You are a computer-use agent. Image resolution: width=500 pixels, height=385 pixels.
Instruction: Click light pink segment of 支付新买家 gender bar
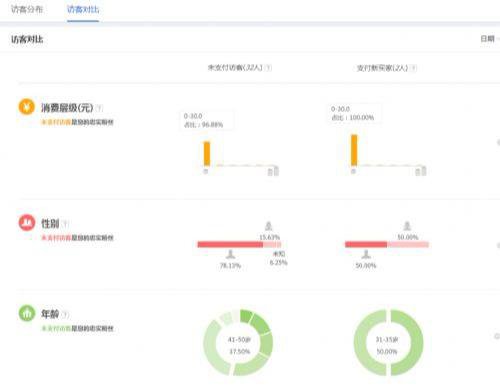point(408,245)
